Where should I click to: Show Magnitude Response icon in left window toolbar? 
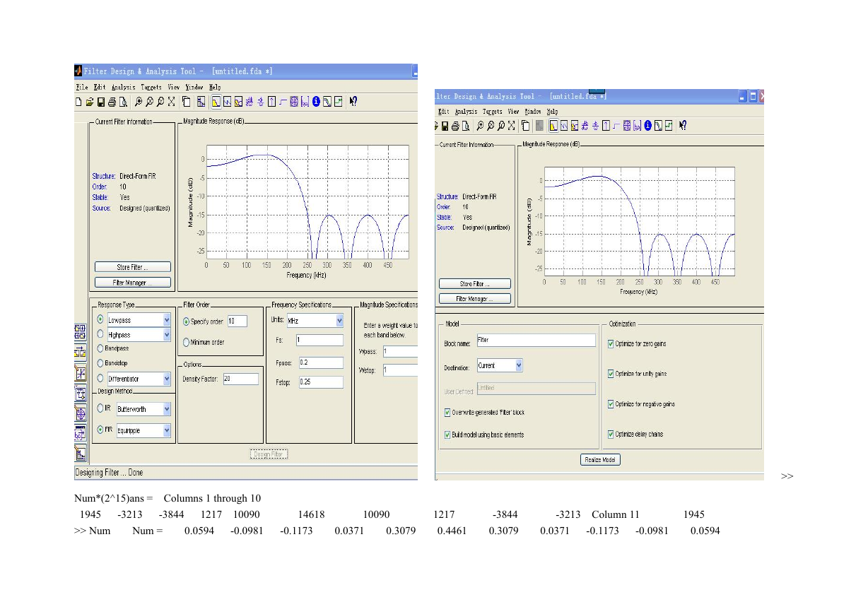[216, 101]
